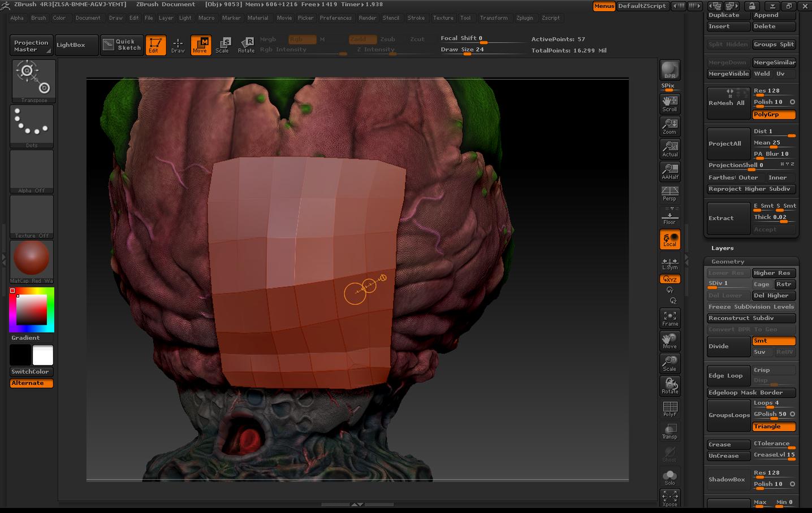Open the Brush menu
812x513 pixels.
pyautogui.click(x=38, y=18)
